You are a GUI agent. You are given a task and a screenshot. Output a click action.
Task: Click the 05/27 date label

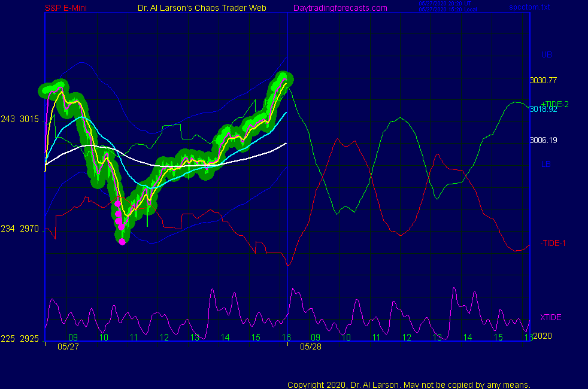click(x=68, y=347)
